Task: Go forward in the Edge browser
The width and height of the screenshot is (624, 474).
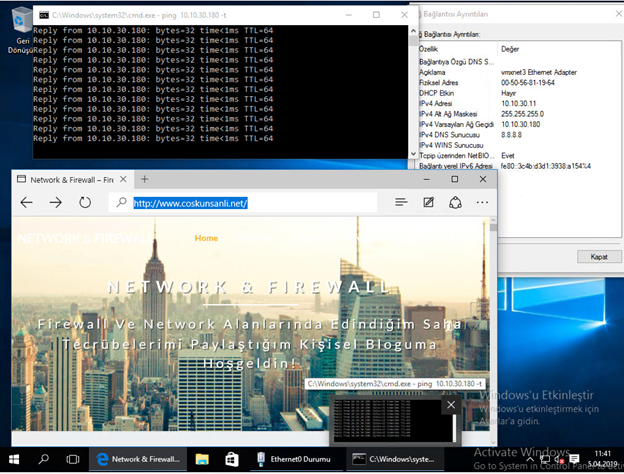Action: coord(56,203)
